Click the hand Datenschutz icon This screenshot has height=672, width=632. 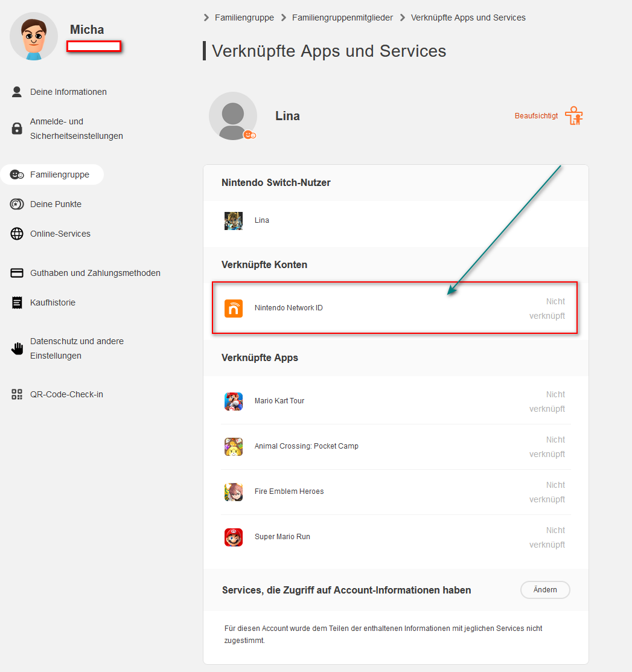click(x=17, y=348)
